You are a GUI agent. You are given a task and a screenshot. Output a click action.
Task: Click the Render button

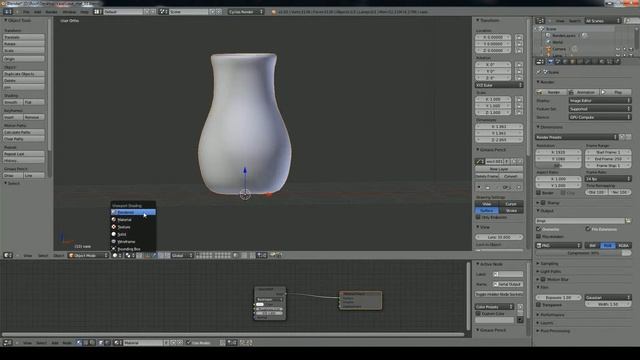551,92
